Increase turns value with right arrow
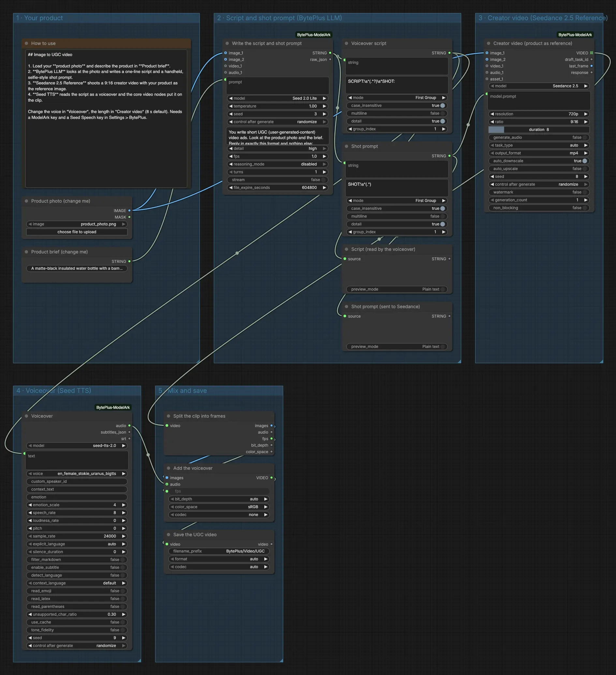 (x=324, y=172)
